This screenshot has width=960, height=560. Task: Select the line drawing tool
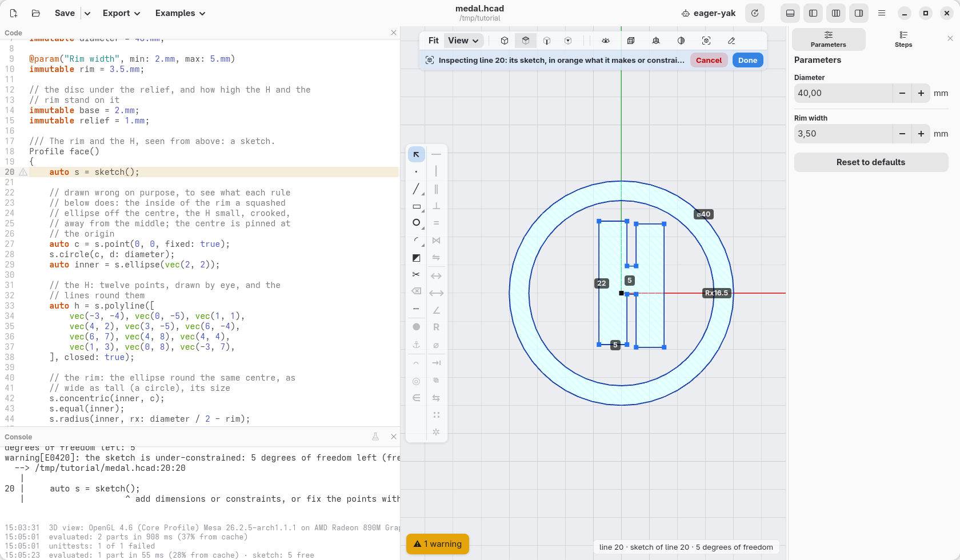tap(416, 189)
